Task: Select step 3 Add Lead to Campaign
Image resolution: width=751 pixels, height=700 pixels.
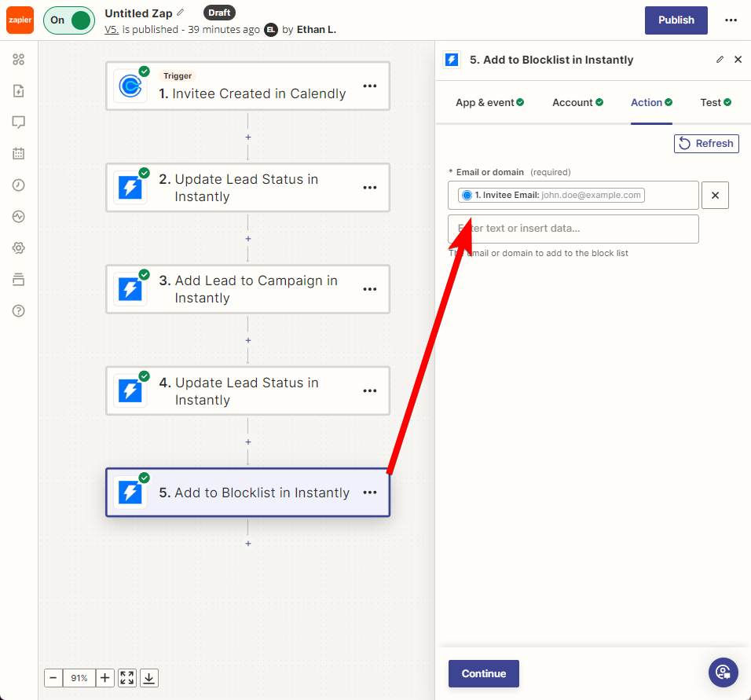Action: coord(247,289)
